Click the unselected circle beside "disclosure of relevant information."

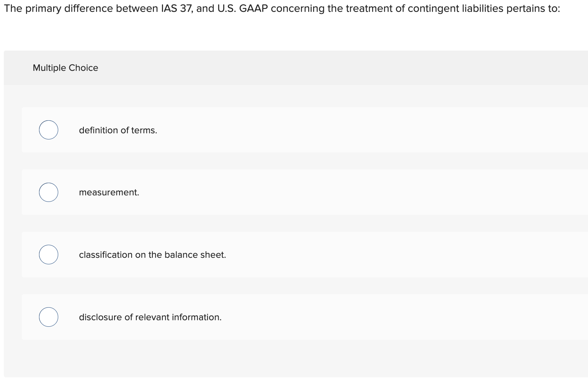point(49,317)
